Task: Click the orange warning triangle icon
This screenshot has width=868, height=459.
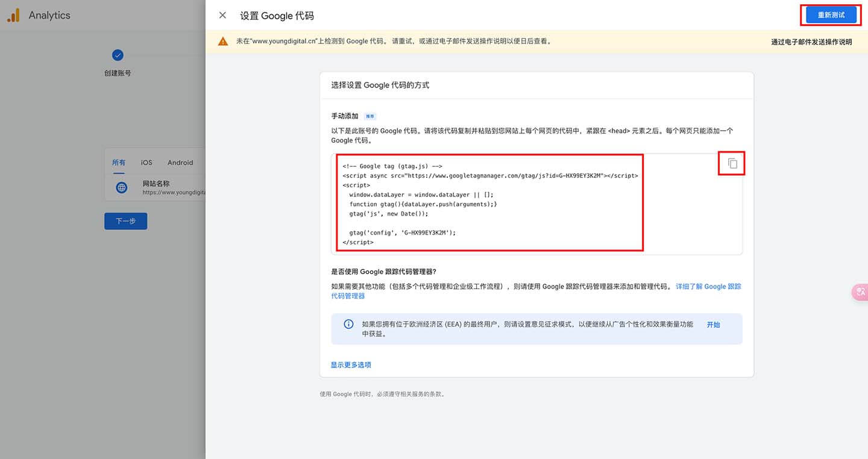Action: pyautogui.click(x=223, y=42)
